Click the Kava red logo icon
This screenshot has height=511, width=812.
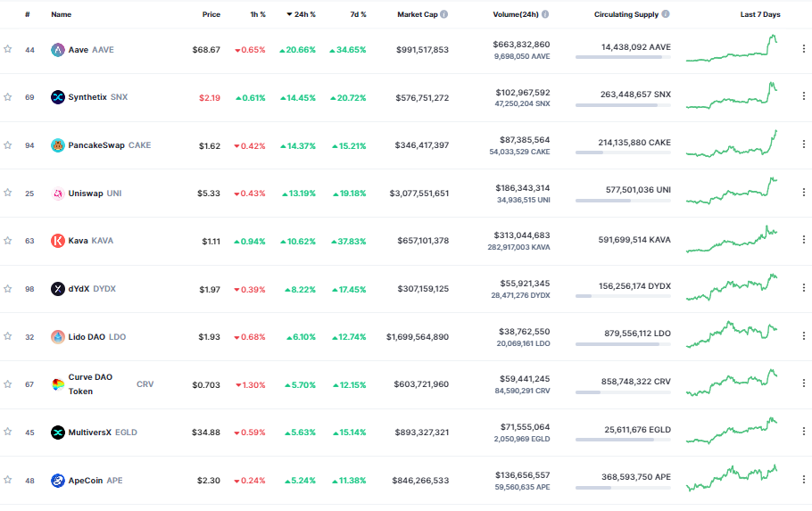click(x=58, y=241)
